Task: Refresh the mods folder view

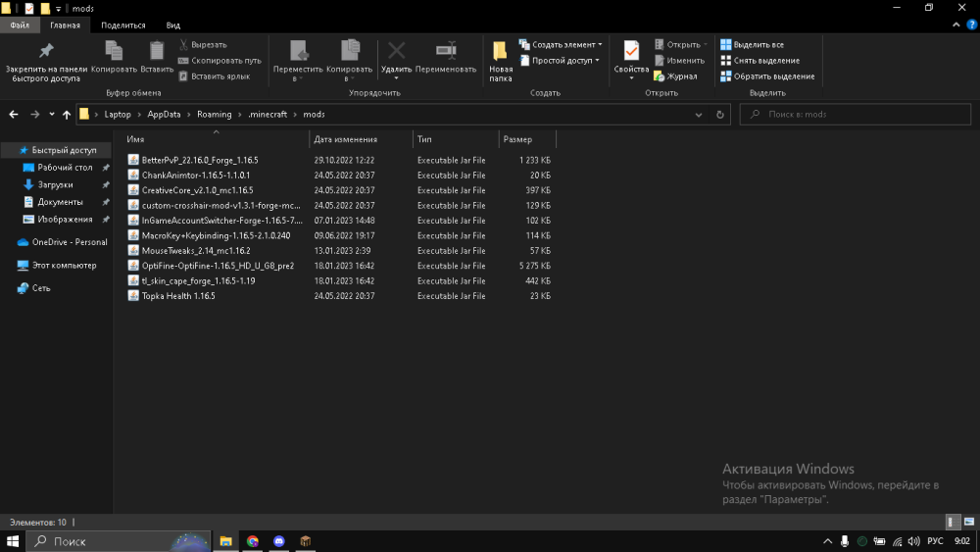Action: point(720,115)
